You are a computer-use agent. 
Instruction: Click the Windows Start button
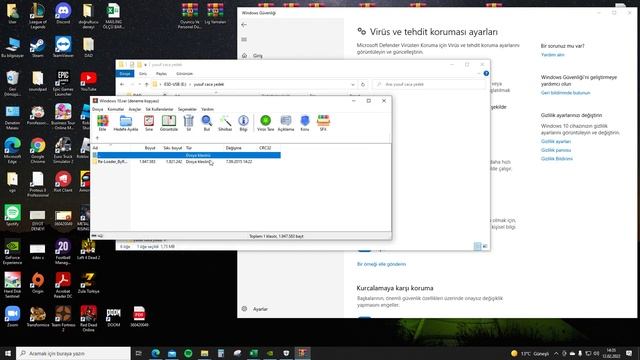coord(8,353)
